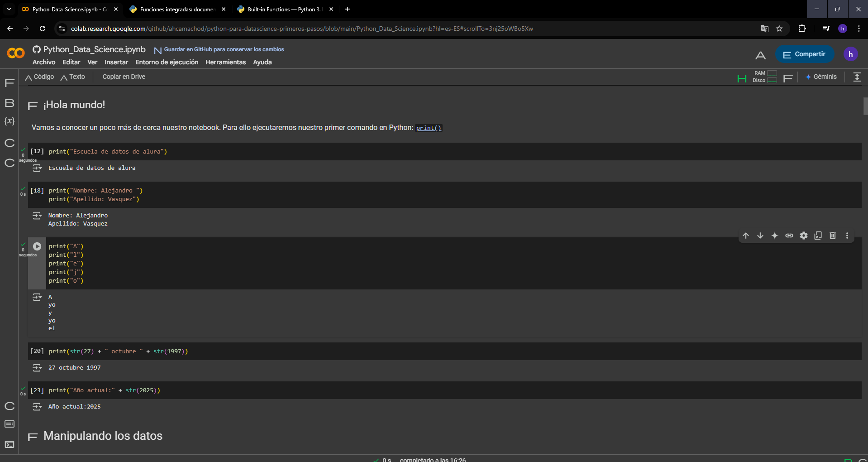This screenshot has height=462, width=868.
Task: Bookmark this page with the star icon
Action: pos(779,29)
